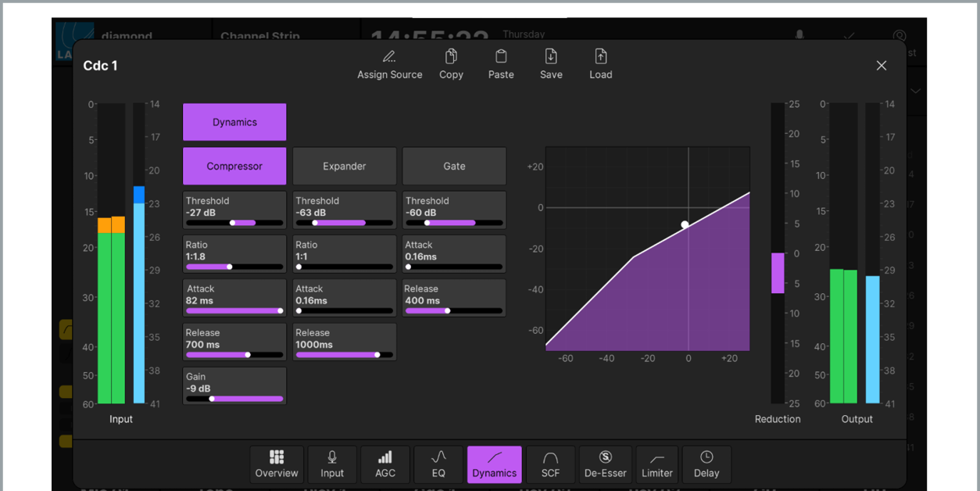Click the Save preset icon
Screen dimensions: 980x491
click(551, 57)
